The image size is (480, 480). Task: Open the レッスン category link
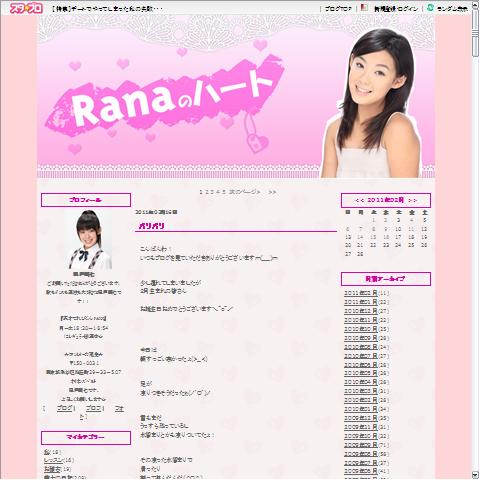pyautogui.click(x=53, y=460)
